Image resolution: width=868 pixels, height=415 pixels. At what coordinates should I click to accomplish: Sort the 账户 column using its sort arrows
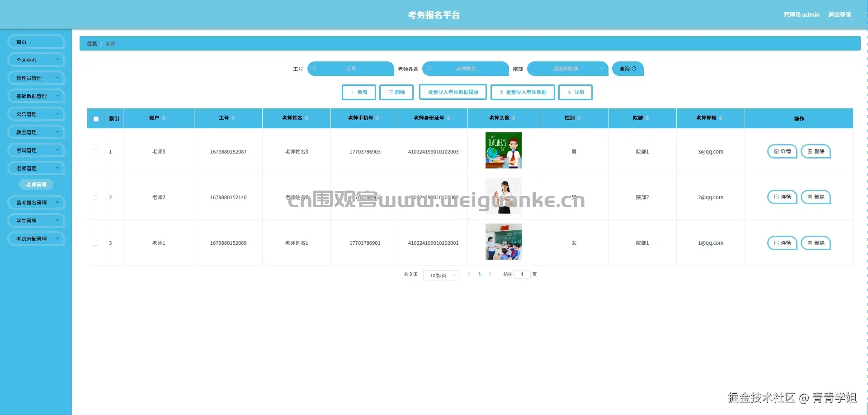[x=164, y=118]
